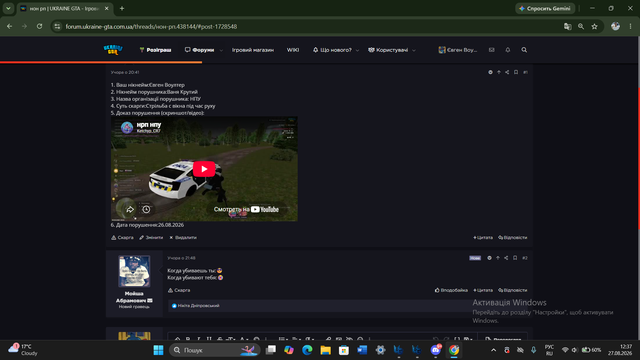
Task: Edit post #1 with Змінити
Action: 151,238
